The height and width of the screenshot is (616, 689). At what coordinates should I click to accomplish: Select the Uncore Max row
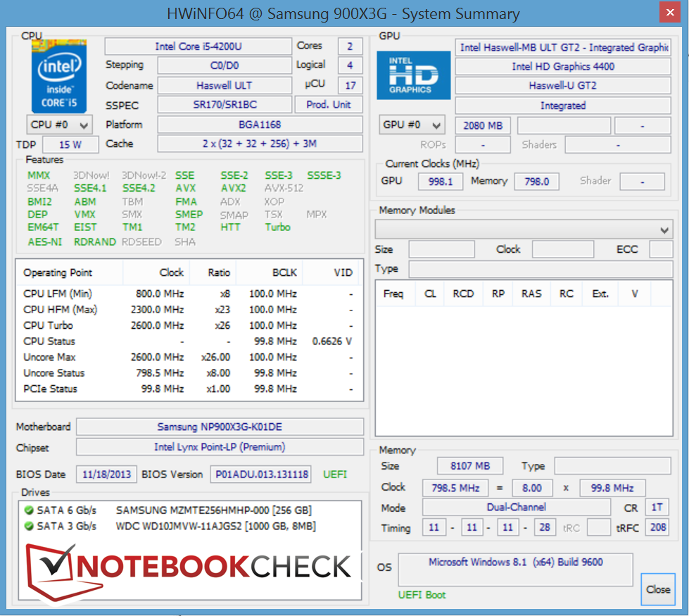[x=189, y=357]
